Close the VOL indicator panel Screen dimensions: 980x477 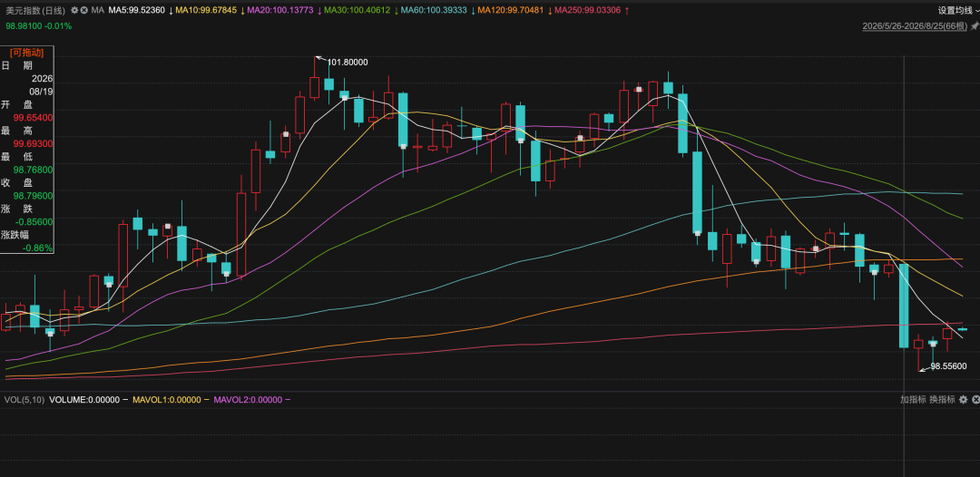(x=975, y=400)
